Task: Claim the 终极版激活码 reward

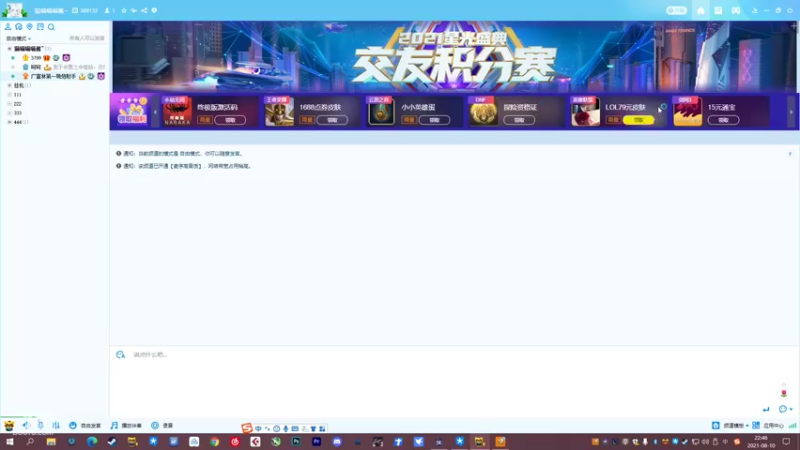Action: click(x=230, y=120)
